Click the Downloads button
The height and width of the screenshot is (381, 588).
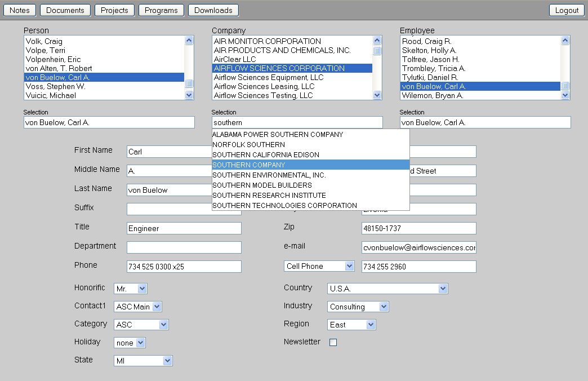(213, 10)
